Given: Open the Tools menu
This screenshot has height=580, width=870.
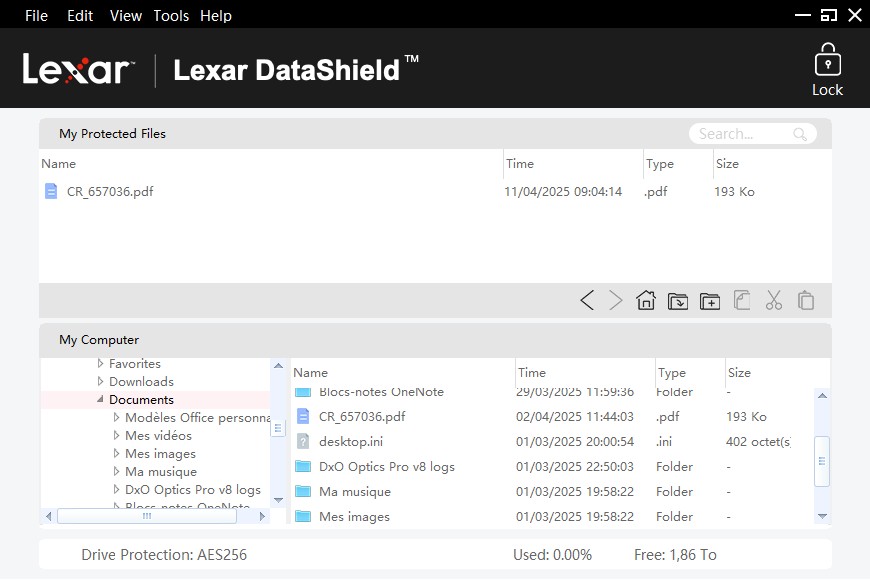Looking at the screenshot, I should point(171,16).
